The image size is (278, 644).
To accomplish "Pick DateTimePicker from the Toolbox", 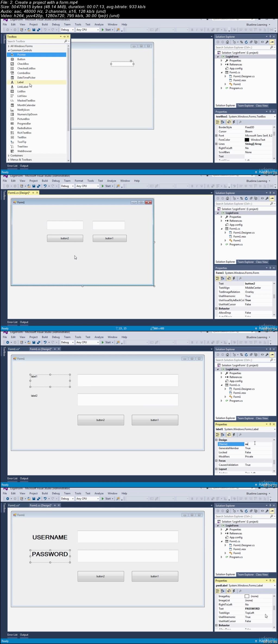I will click(x=37, y=78).
